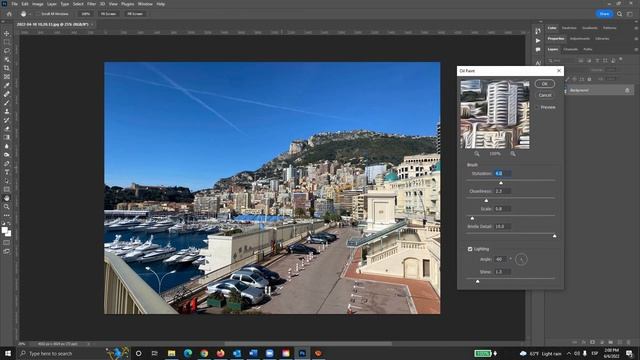Screen dimensions: 640x360
Task: Cancel the Oil Paint dialog
Action: [545, 95]
